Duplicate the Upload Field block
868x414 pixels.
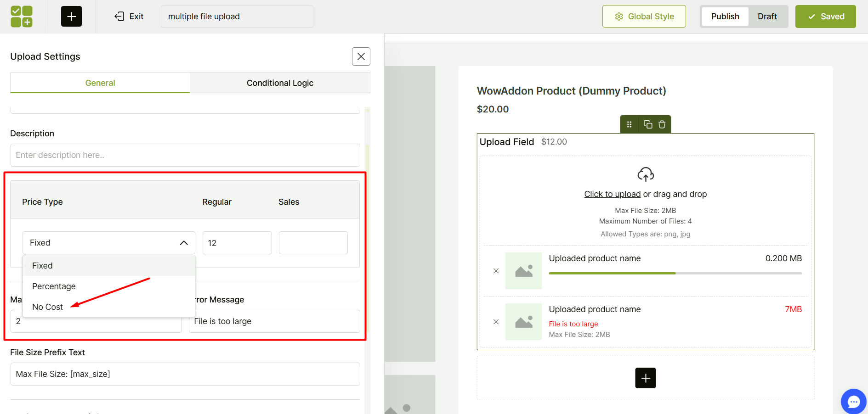click(x=648, y=124)
